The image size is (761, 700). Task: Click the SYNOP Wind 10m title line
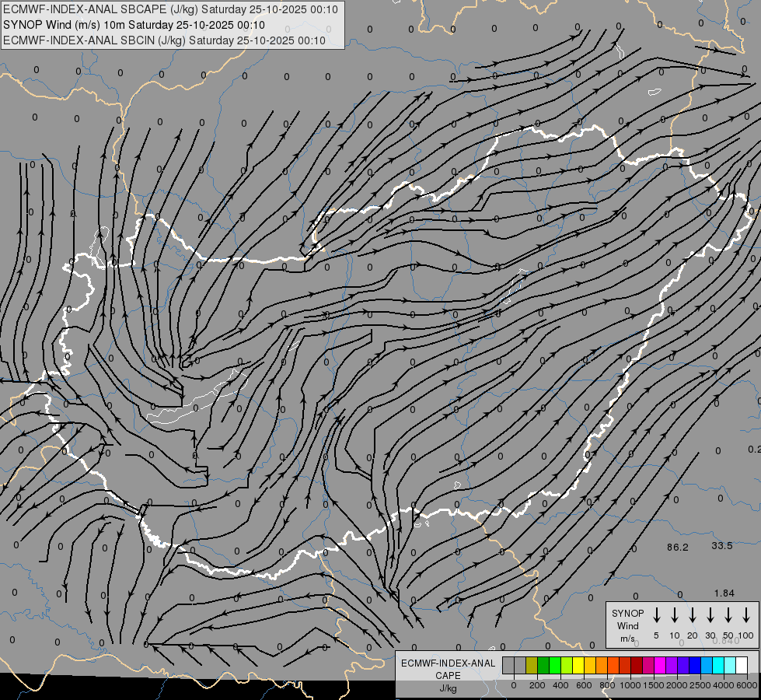coord(134,25)
